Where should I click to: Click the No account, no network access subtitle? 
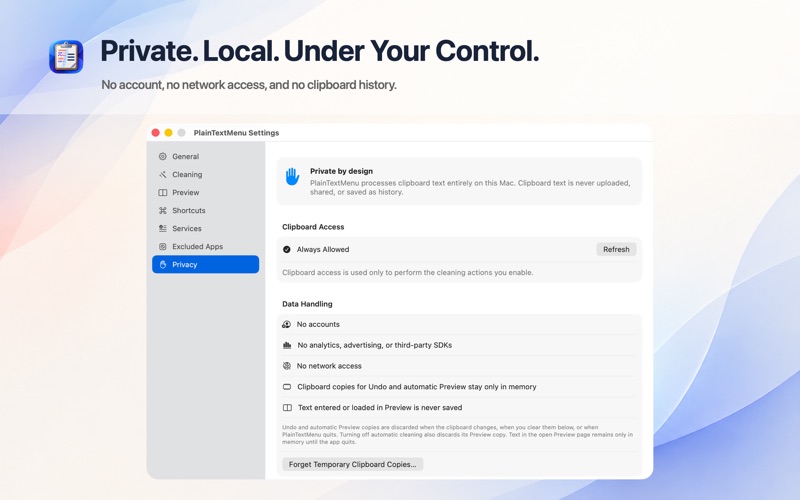click(x=248, y=85)
